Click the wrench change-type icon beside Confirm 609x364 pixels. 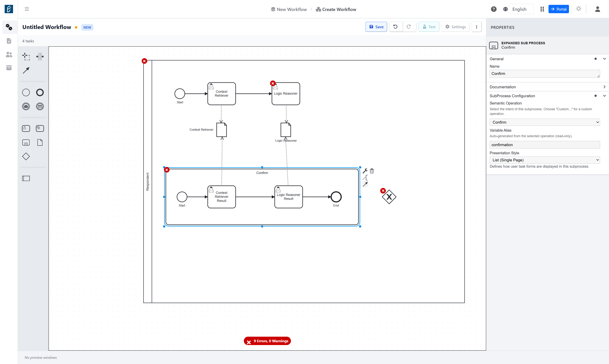(x=365, y=171)
